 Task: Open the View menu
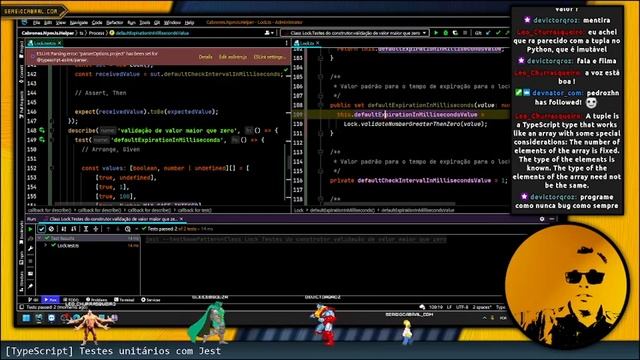coord(61,23)
